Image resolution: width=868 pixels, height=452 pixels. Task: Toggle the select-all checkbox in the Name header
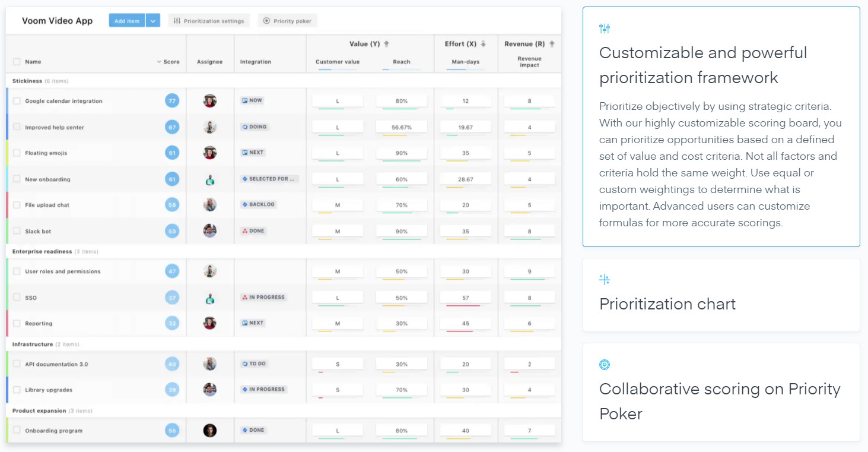coord(17,61)
